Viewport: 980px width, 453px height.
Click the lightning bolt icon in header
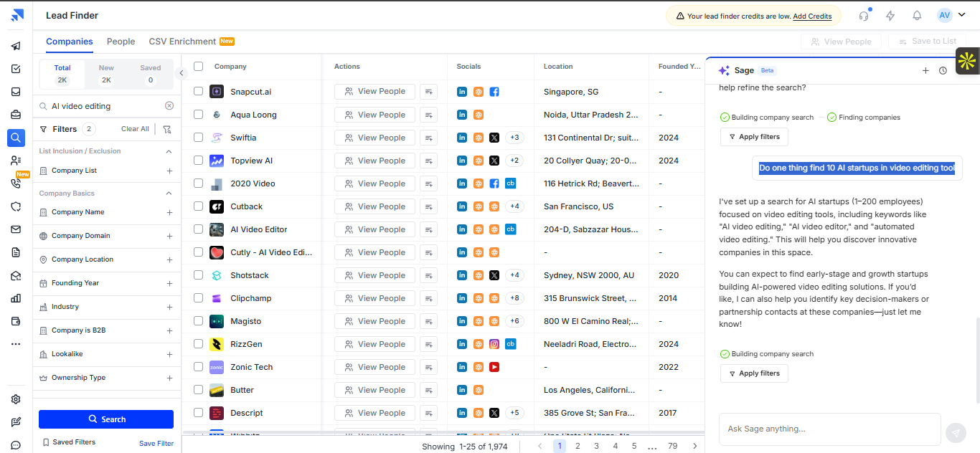click(890, 16)
